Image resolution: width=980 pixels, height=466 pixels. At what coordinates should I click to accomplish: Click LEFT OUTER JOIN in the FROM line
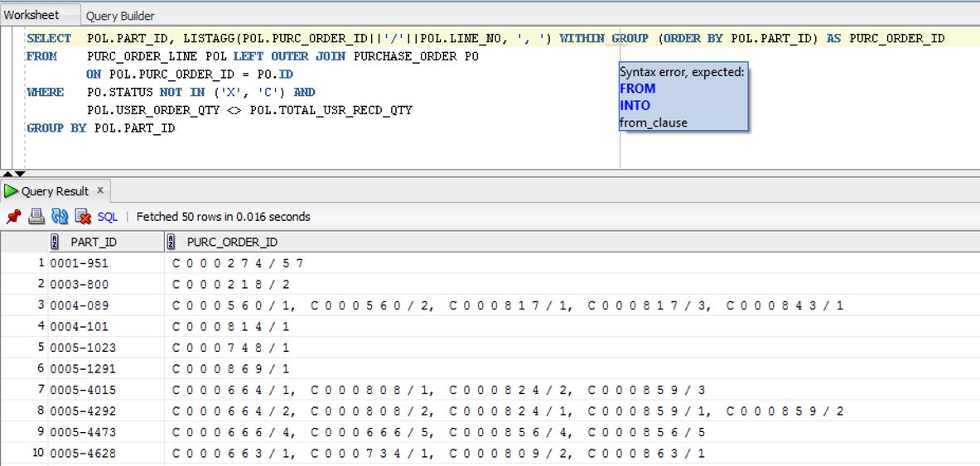pyautogui.click(x=290, y=56)
